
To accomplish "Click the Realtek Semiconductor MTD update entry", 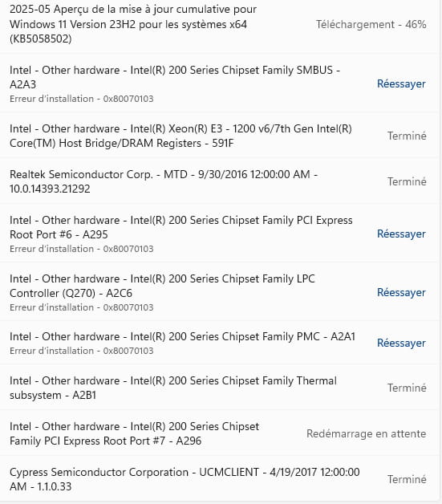I will [220, 181].
